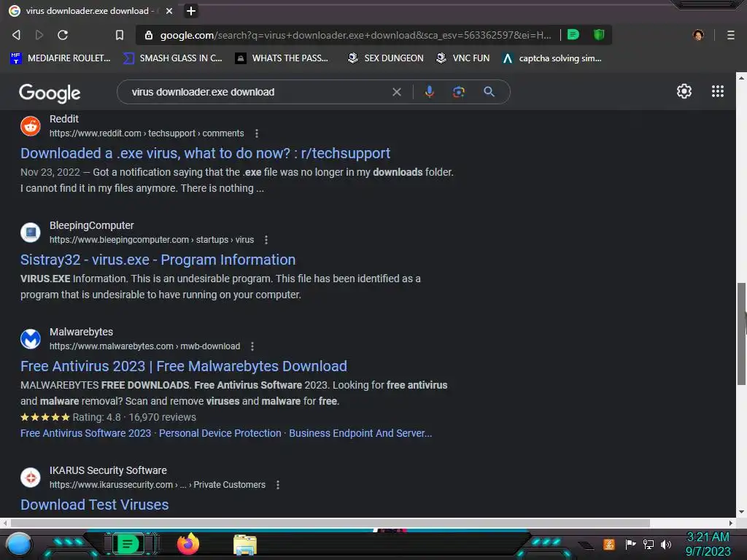Open 'Business Endpoint And Server...' sitelink
This screenshot has width=747, height=560.
(360, 433)
